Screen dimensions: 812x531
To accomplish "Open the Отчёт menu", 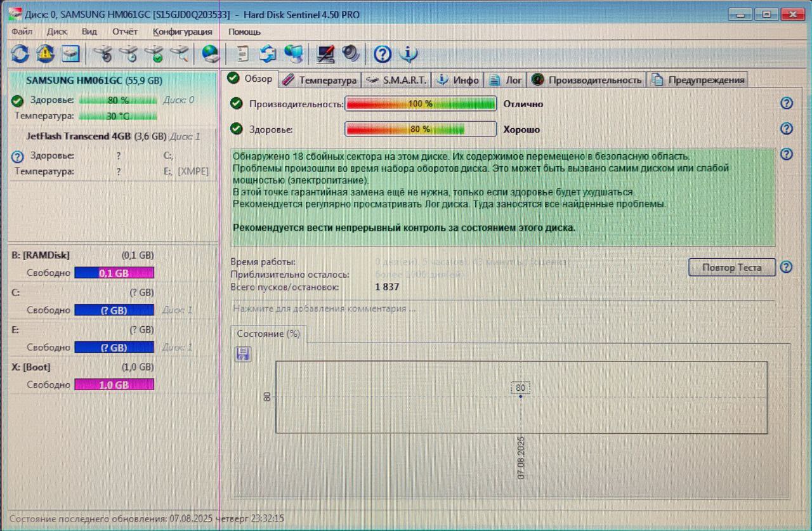I will click(125, 31).
